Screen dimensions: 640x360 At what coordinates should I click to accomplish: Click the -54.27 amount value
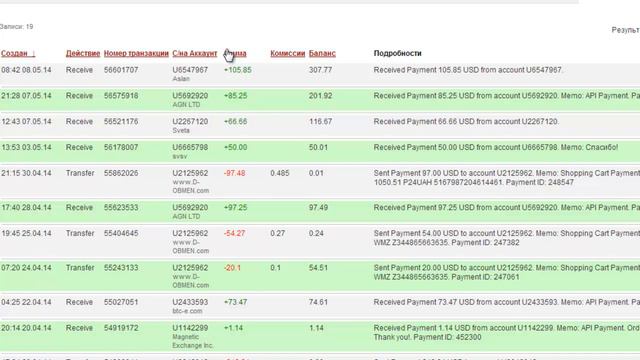point(235,233)
